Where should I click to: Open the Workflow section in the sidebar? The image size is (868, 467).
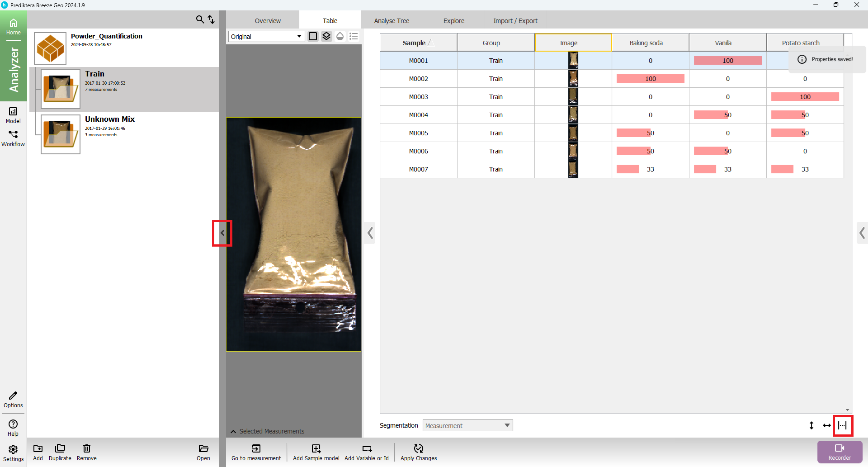[13, 138]
